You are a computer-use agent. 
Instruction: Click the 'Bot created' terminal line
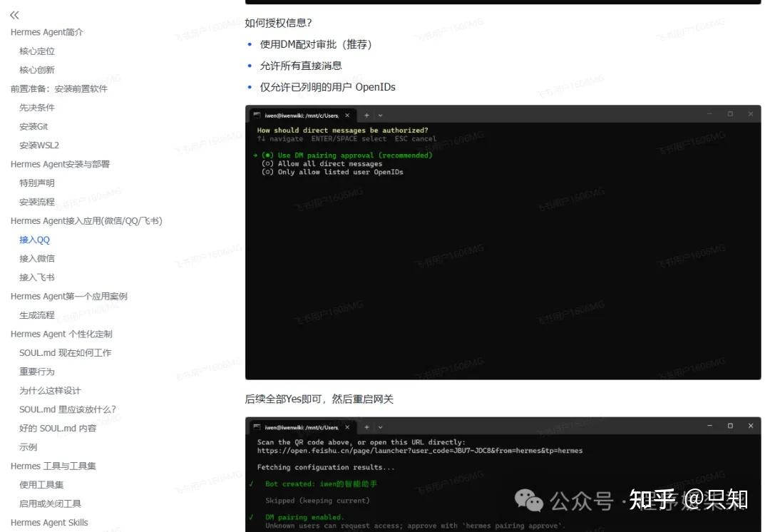point(321,484)
